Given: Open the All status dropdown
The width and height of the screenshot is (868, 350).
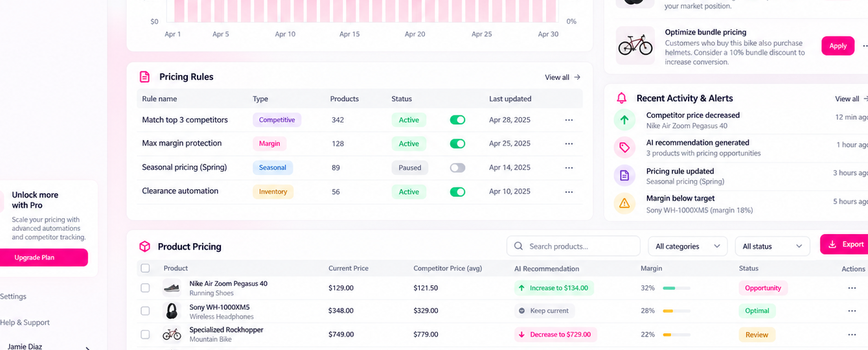Looking at the screenshot, I should click(772, 246).
